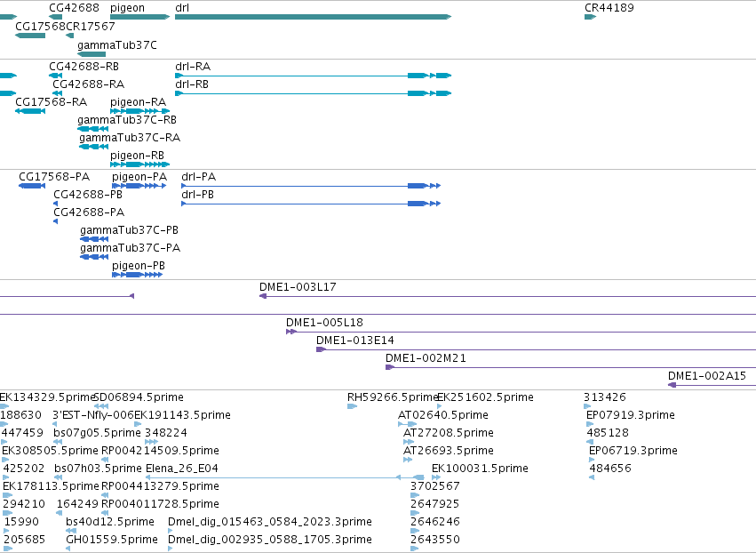Click the CG42688-PA protein label

[x=89, y=212]
